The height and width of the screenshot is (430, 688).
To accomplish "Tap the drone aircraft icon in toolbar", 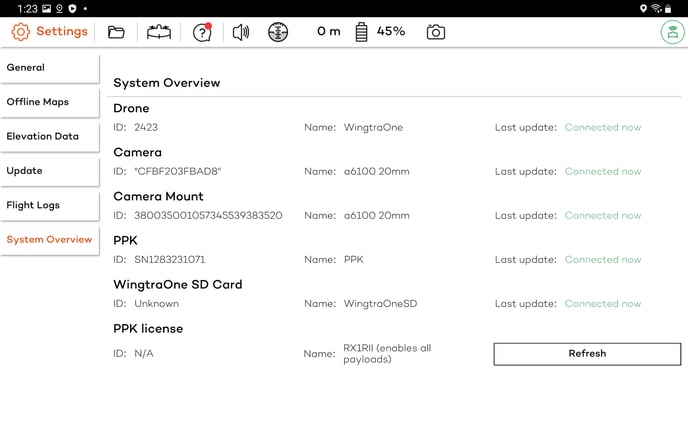I will pyautogui.click(x=159, y=32).
